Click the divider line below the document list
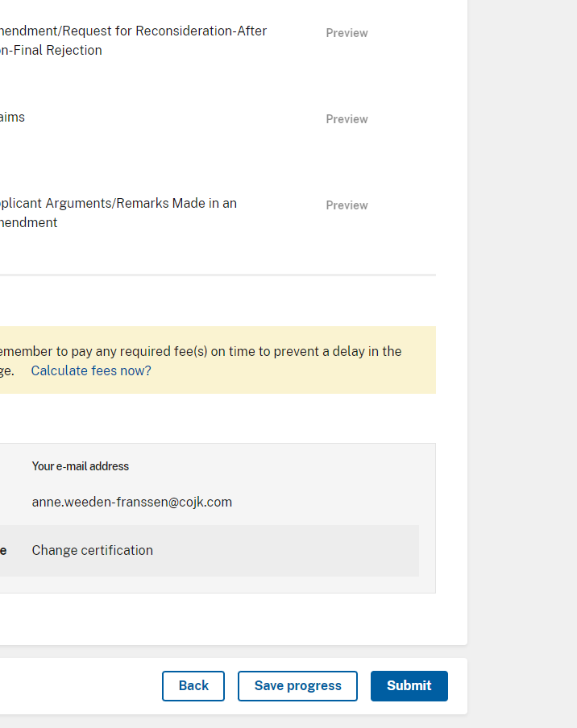 [218, 275]
